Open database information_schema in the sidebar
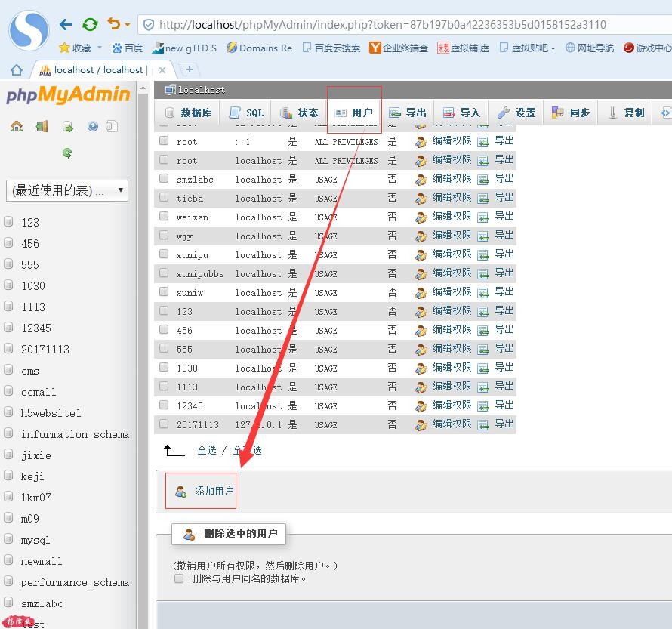This screenshot has width=672, height=629. tap(75, 434)
